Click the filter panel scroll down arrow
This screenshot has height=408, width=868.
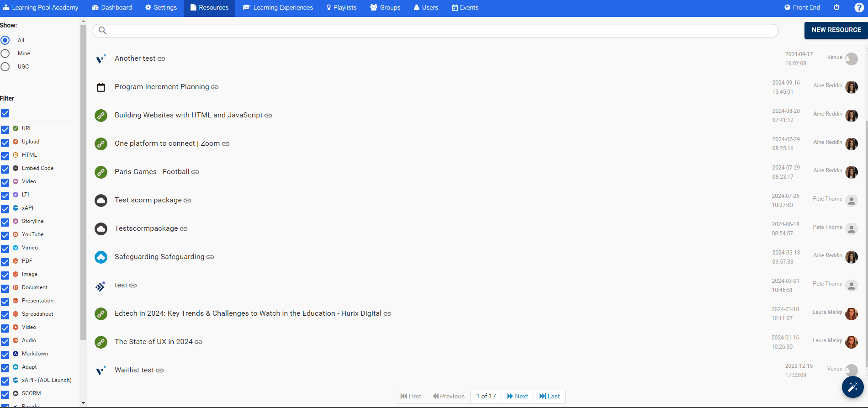coord(83,403)
